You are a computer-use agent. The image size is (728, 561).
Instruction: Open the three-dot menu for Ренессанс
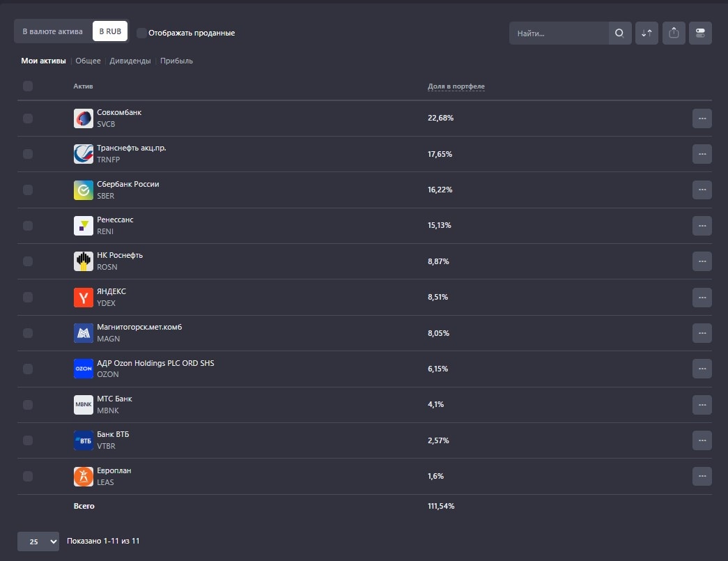coord(702,226)
